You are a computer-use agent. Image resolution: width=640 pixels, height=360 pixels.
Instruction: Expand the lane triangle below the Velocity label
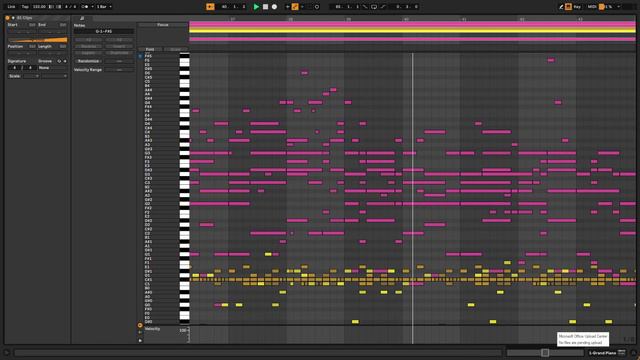coord(140,340)
